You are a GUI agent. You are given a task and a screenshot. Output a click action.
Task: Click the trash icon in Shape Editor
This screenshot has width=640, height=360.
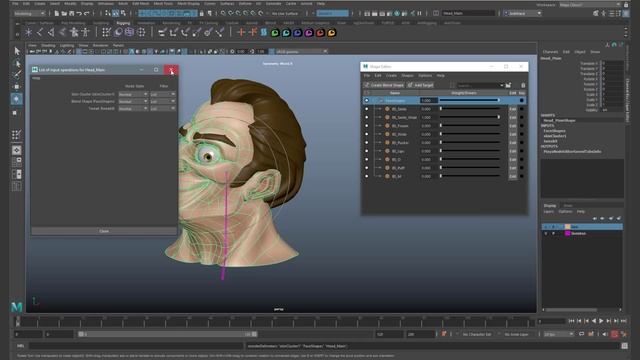point(523,85)
